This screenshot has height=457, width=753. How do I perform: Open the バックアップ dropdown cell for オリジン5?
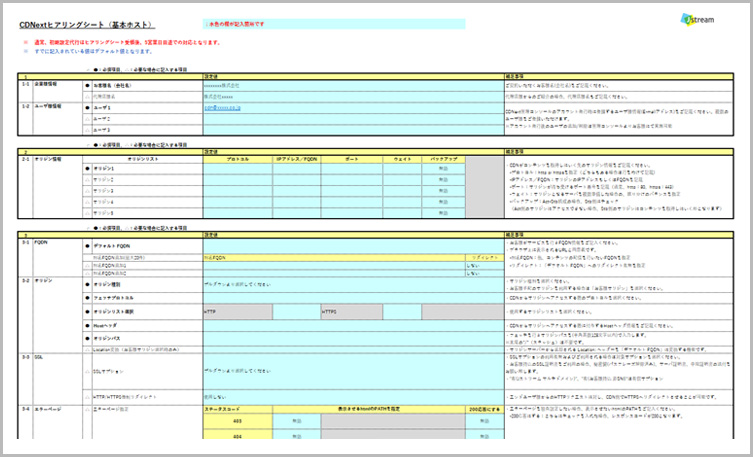(443, 213)
